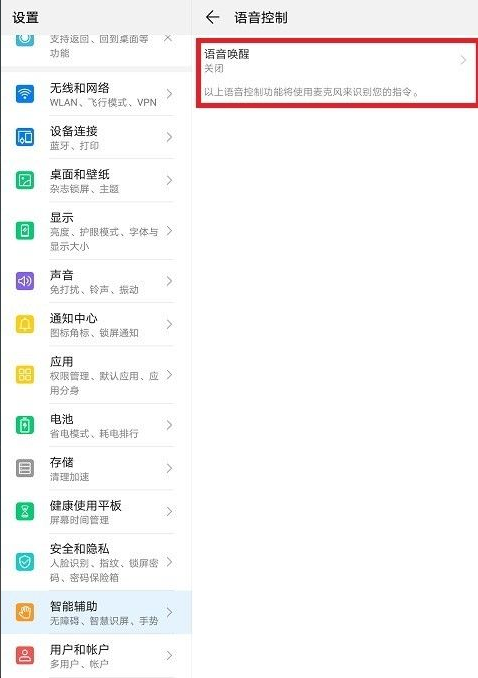Tap the red 用户和帐户 person icon
Screen dimensions: 478x678
(x=25, y=656)
